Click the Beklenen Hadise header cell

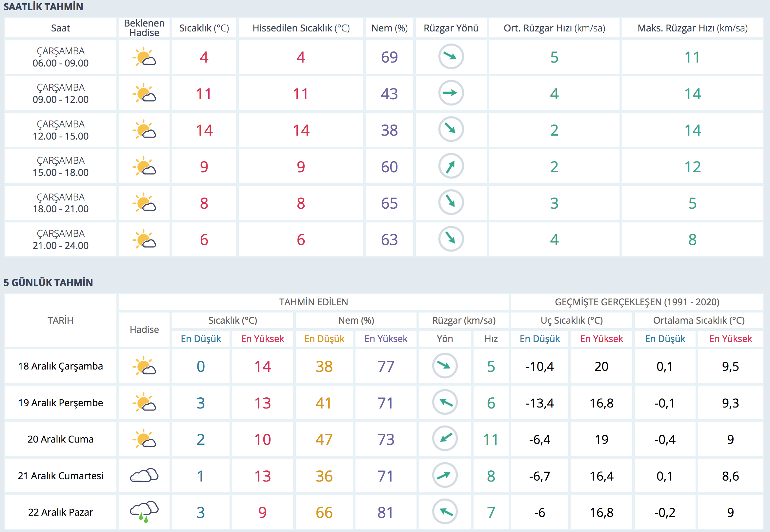144,28
